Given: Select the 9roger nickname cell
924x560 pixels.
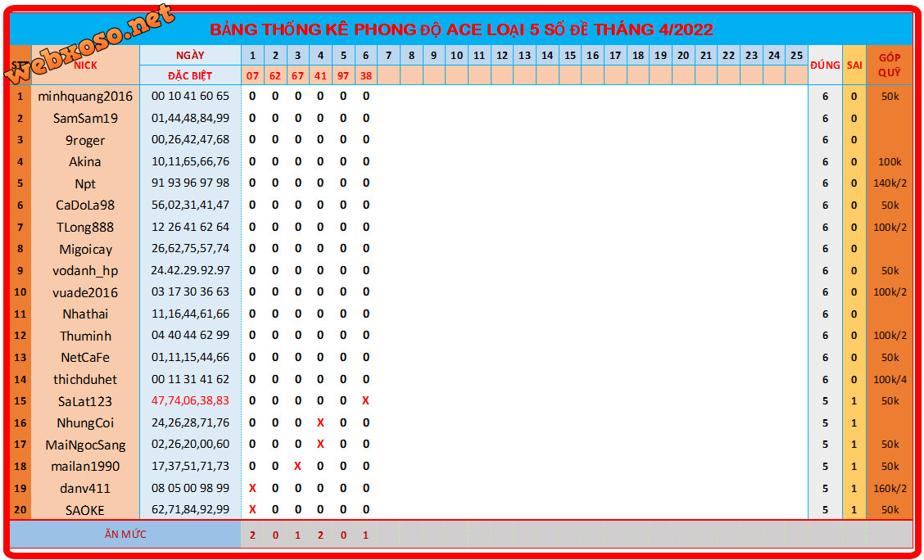Looking at the screenshot, I should click(85, 139).
